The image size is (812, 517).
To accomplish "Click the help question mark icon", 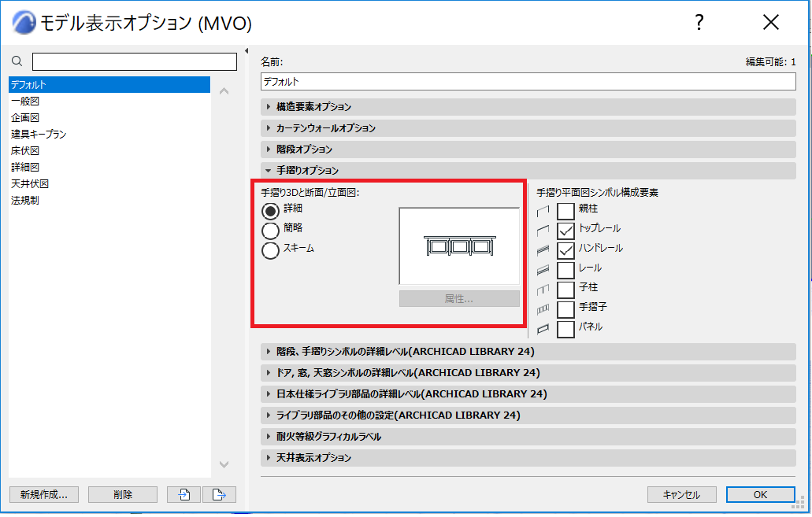I will click(x=699, y=22).
